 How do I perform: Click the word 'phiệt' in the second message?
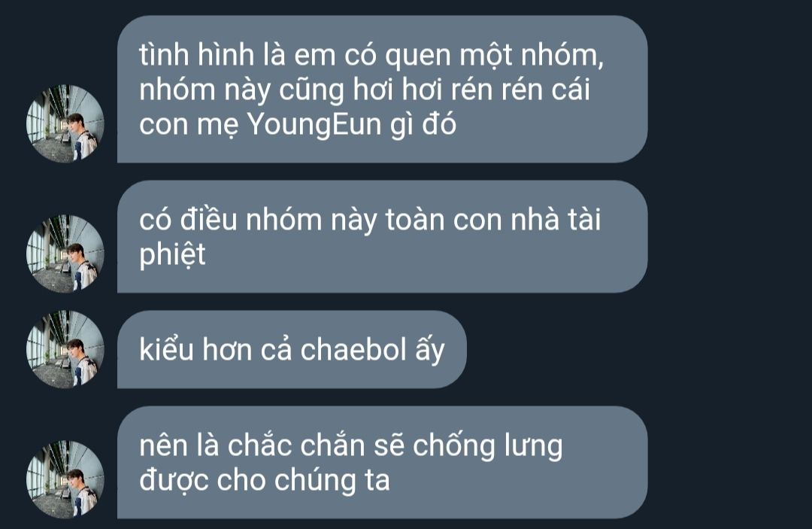[x=172, y=255]
